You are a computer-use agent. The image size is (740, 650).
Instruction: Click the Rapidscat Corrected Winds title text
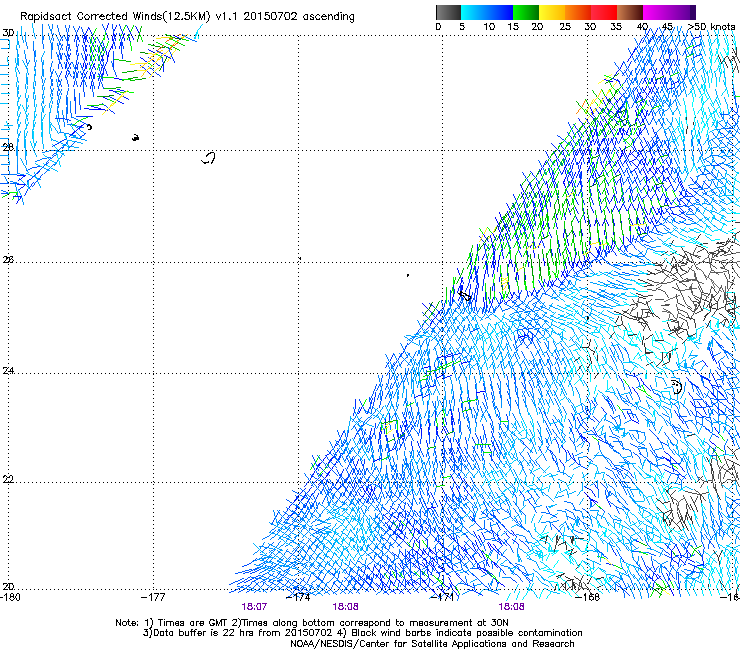point(187,16)
